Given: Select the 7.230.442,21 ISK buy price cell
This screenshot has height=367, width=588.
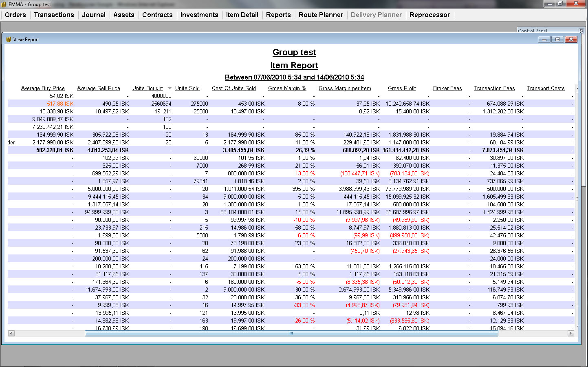Looking at the screenshot, I should tap(53, 127).
